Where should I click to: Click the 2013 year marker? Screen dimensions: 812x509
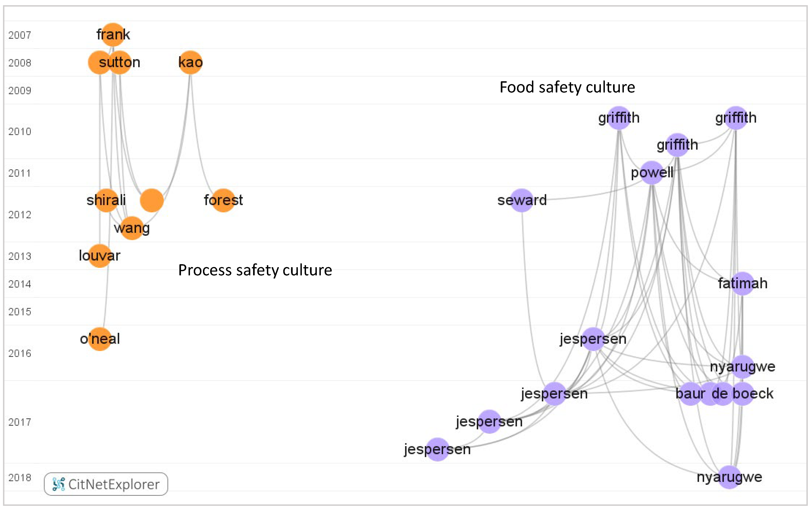(20, 256)
